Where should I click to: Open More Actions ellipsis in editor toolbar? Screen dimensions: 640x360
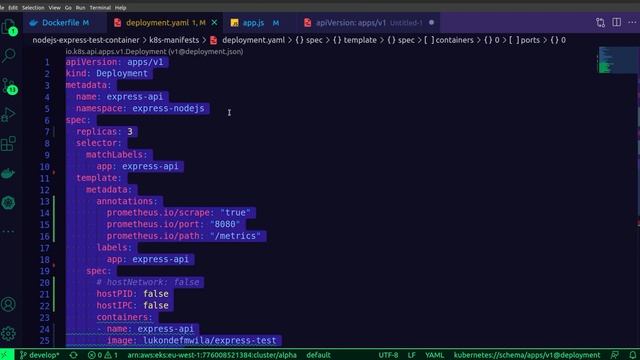pos(632,22)
